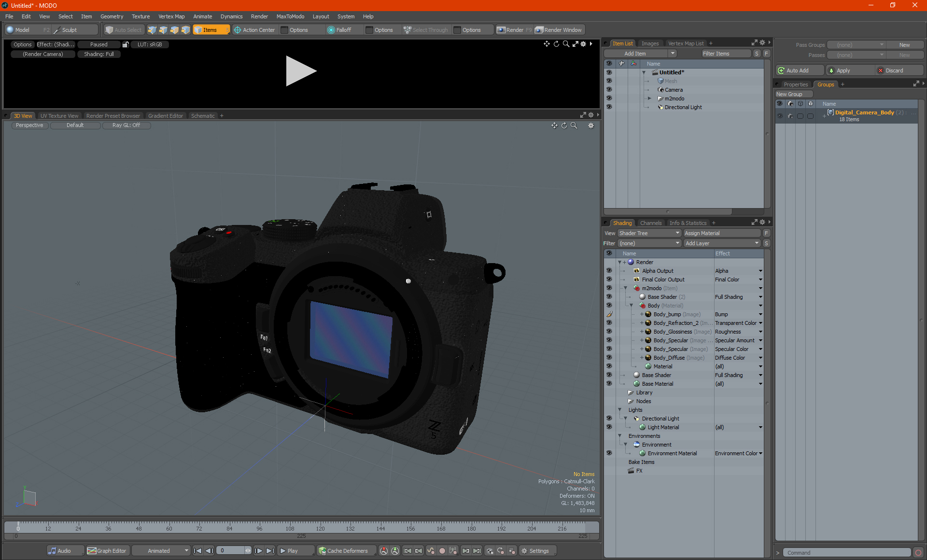Click the Ray GL: Off button

tap(126, 126)
